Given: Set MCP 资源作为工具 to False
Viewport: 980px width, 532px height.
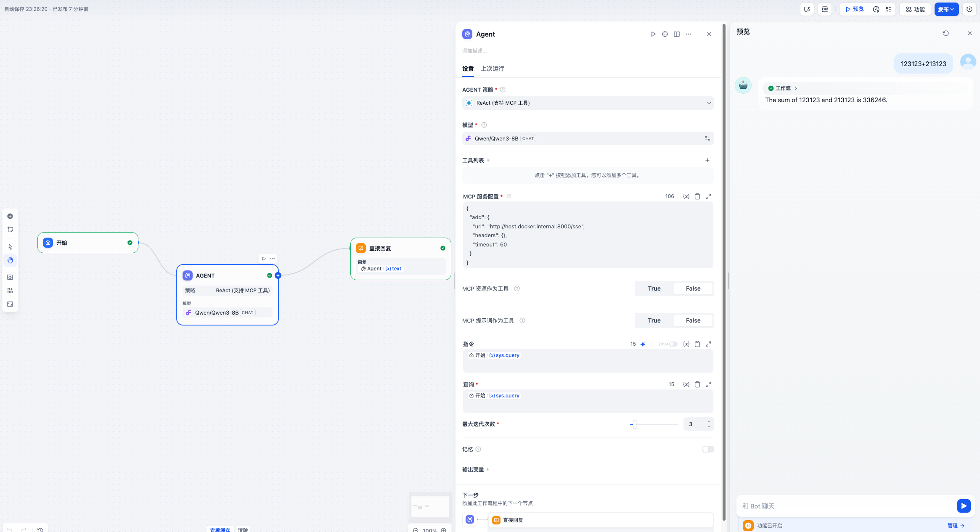Looking at the screenshot, I should [x=693, y=288].
